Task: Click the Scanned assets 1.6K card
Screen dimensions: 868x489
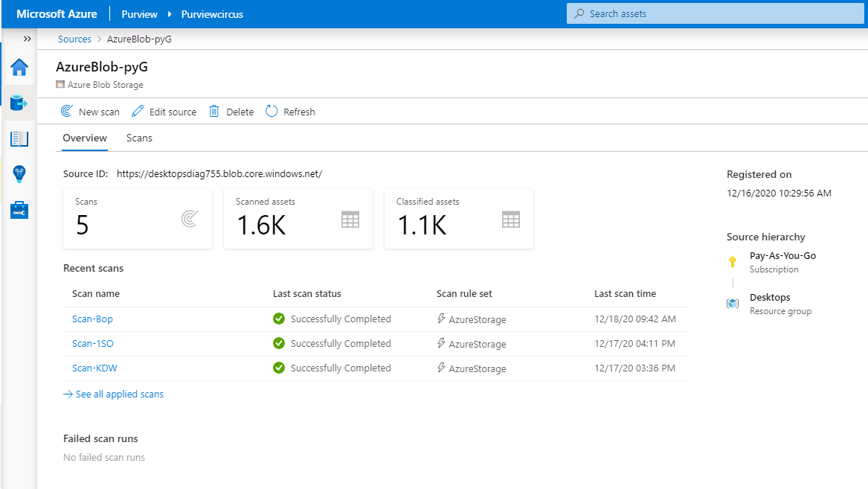Action: 298,219
